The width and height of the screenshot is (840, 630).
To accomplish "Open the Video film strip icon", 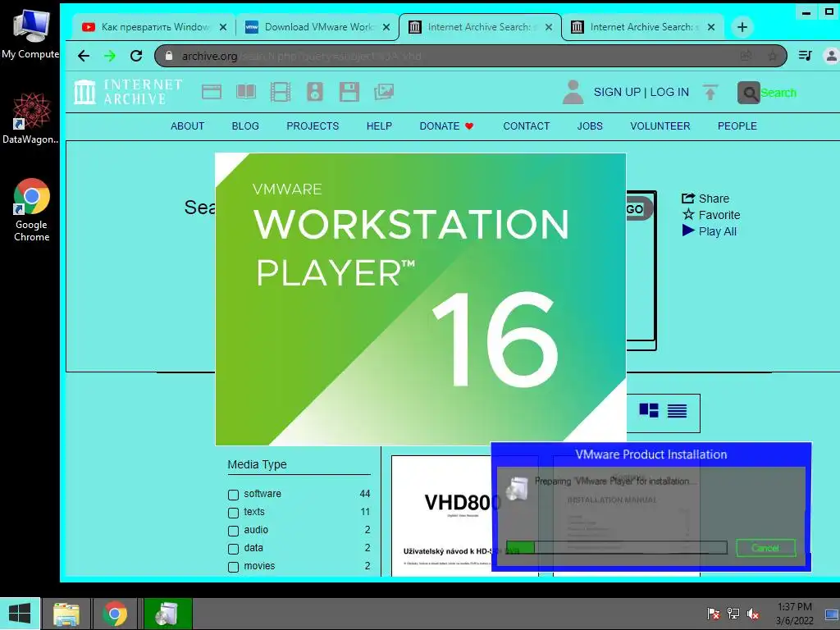I will coord(281,92).
